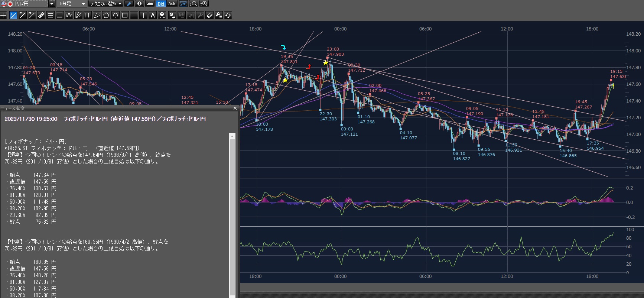Click the zoom in magnifier

click(204, 4)
